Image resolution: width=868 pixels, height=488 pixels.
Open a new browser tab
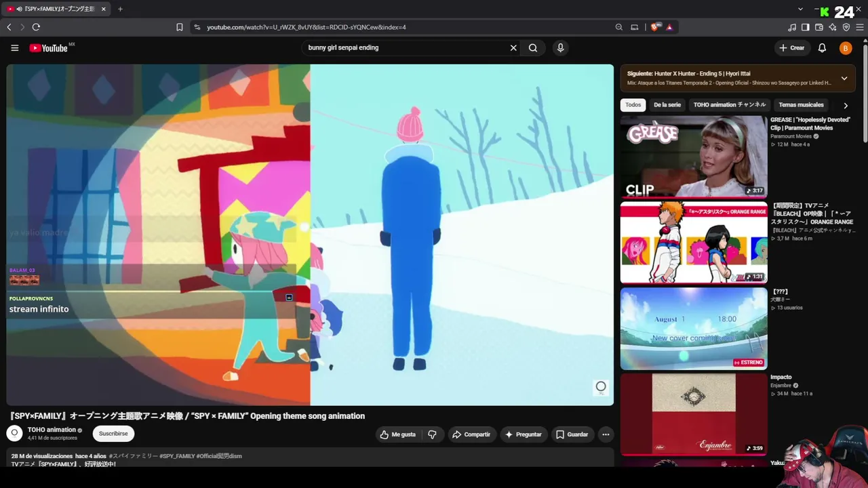point(120,9)
